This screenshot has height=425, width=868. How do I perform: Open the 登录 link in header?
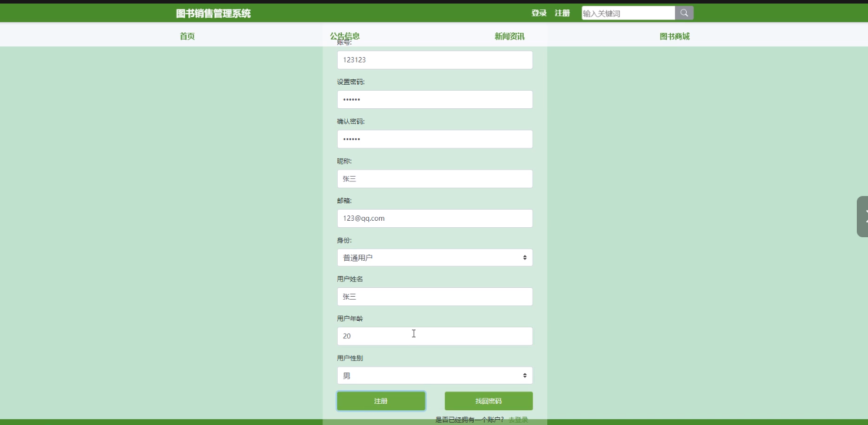click(x=539, y=13)
